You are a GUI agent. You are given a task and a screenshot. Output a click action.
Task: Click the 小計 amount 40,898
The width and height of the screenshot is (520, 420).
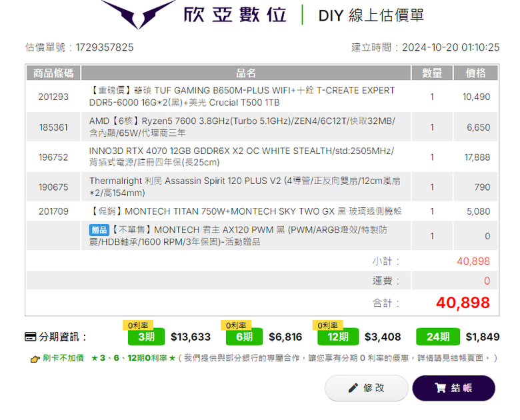click(x=473, y=261)
